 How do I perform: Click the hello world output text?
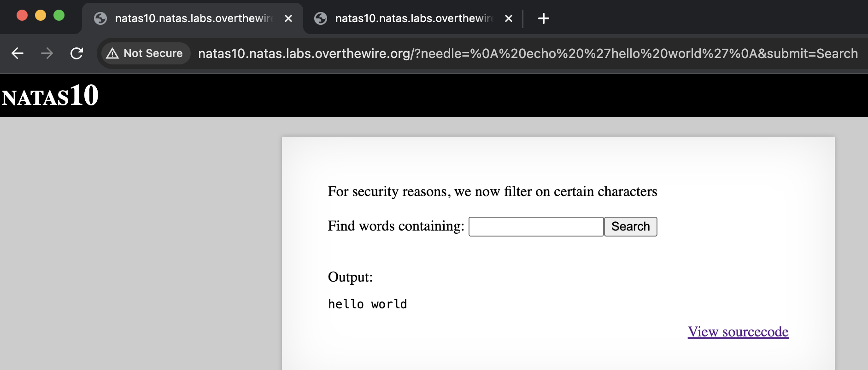point(368,304)
